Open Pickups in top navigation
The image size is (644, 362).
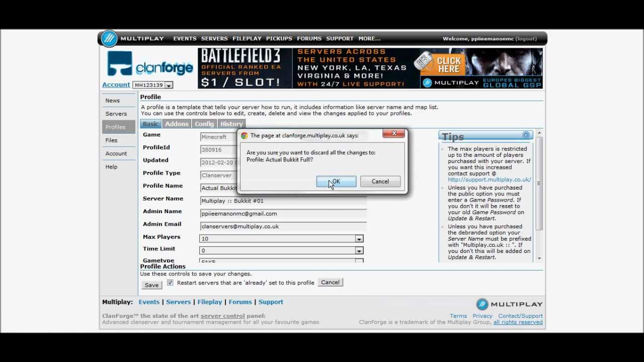click(x=279, y=39)
